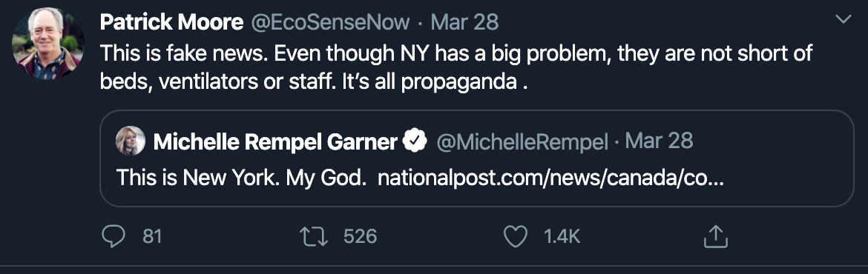Open the share tweet upload icon
The width and height of the screenshot is (868, 274).
714,236
